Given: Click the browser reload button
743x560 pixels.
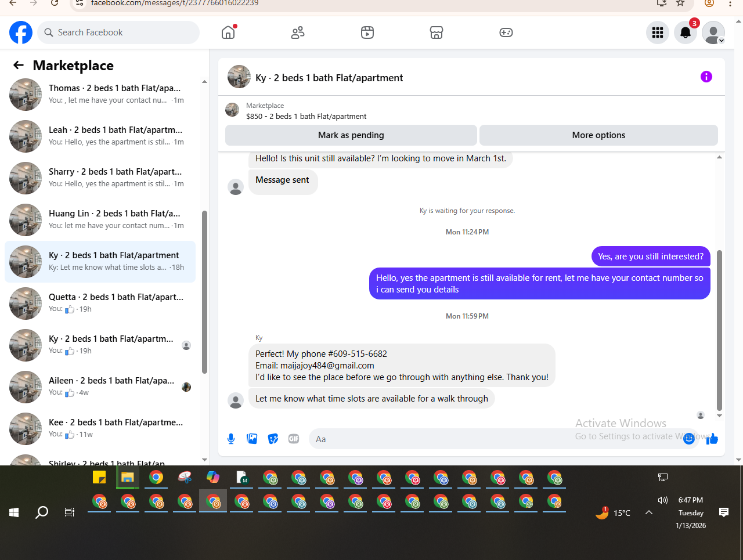Looking at the screenshot, I should coord(55,3).
